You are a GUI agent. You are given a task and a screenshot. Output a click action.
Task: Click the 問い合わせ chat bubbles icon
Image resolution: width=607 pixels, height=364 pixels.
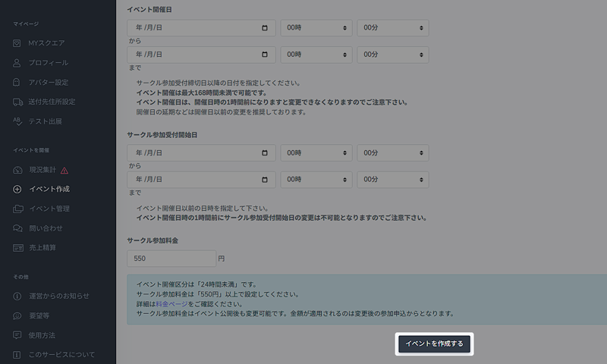17,228
